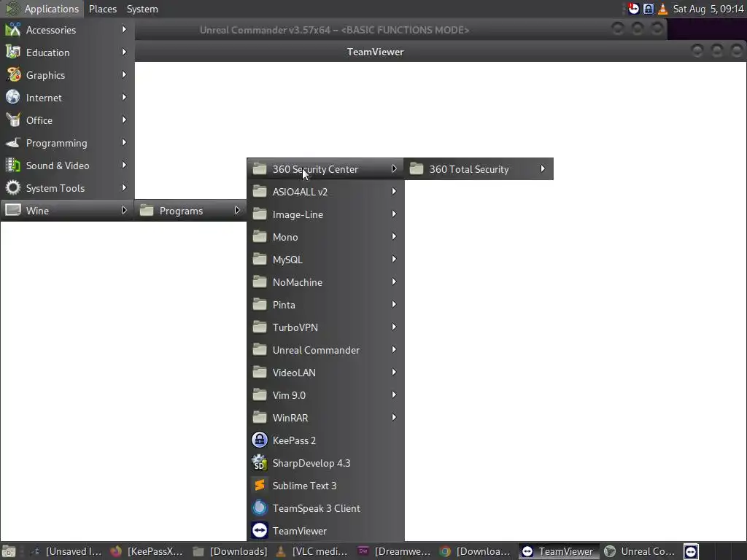Click the red update notifier tray icon
Image resolution: width=747 pixels, height=560 pixels.
coord(633,9)
